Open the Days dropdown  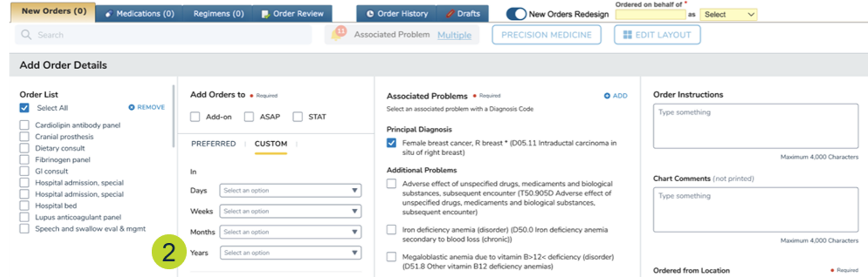click(290, 190)
